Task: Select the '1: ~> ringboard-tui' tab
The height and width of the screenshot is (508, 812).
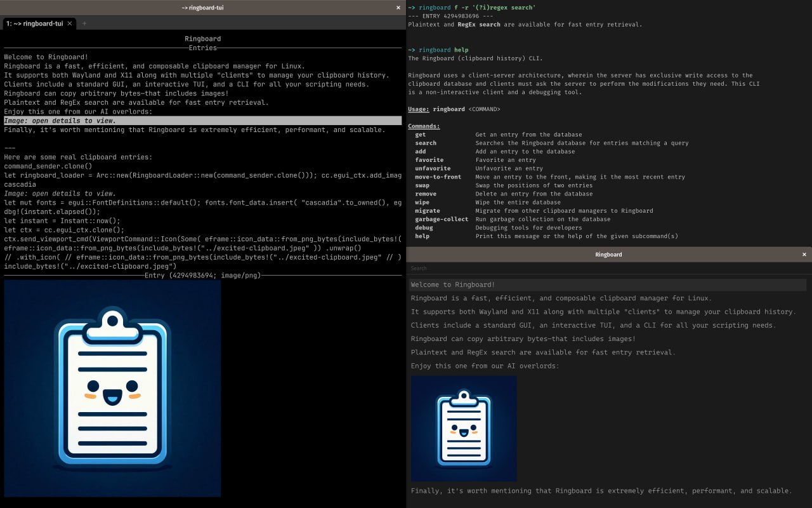Action: click(35, 23)
